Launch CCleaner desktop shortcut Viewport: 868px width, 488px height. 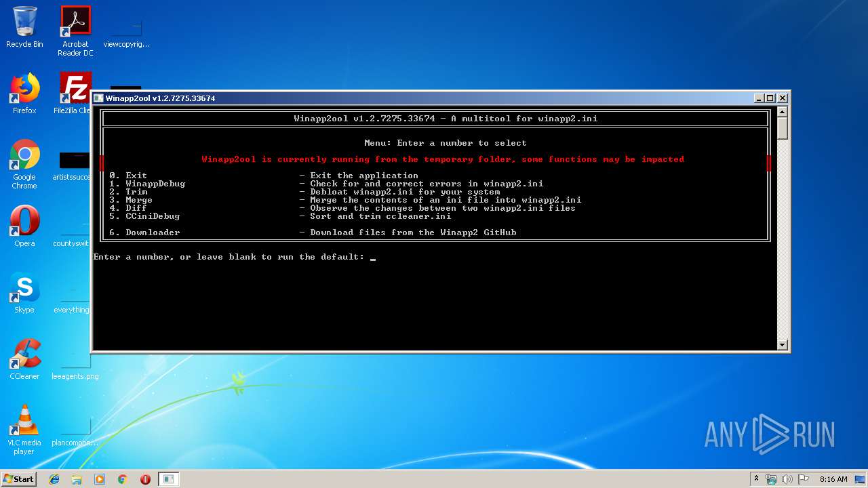pos(24,359)
